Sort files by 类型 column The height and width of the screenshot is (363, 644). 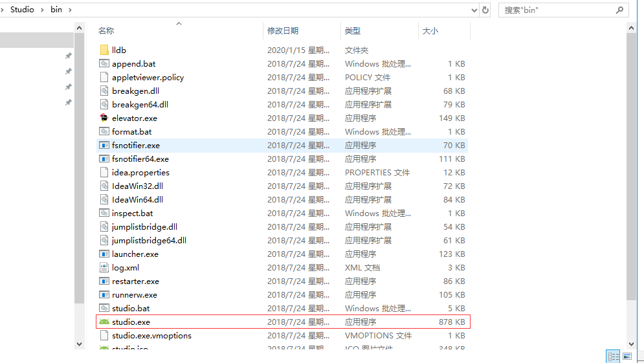[x=353, y=31]
